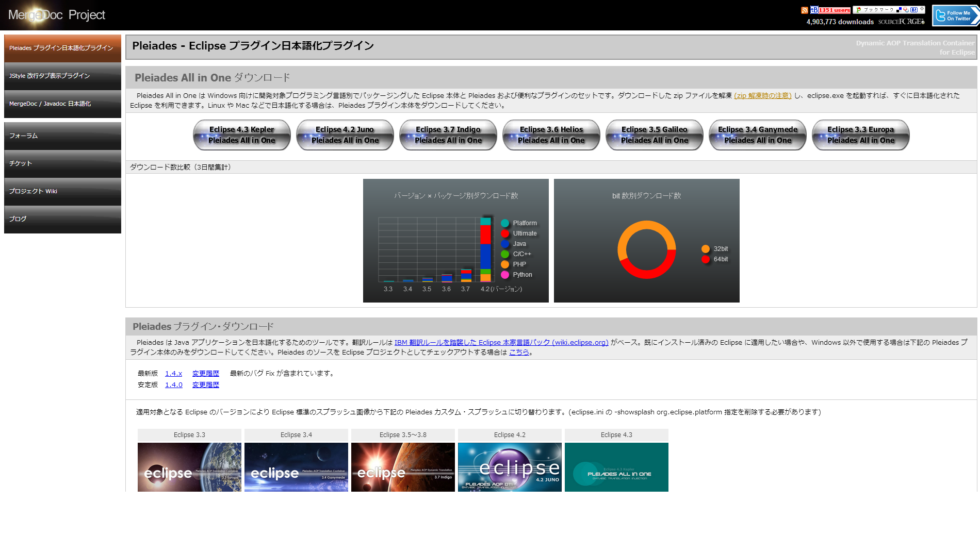Click the Eclipse 4.2 JUNO splash thumbnail
The width and height of the screenshot is (980, 536).
click(x=510, y=467)
